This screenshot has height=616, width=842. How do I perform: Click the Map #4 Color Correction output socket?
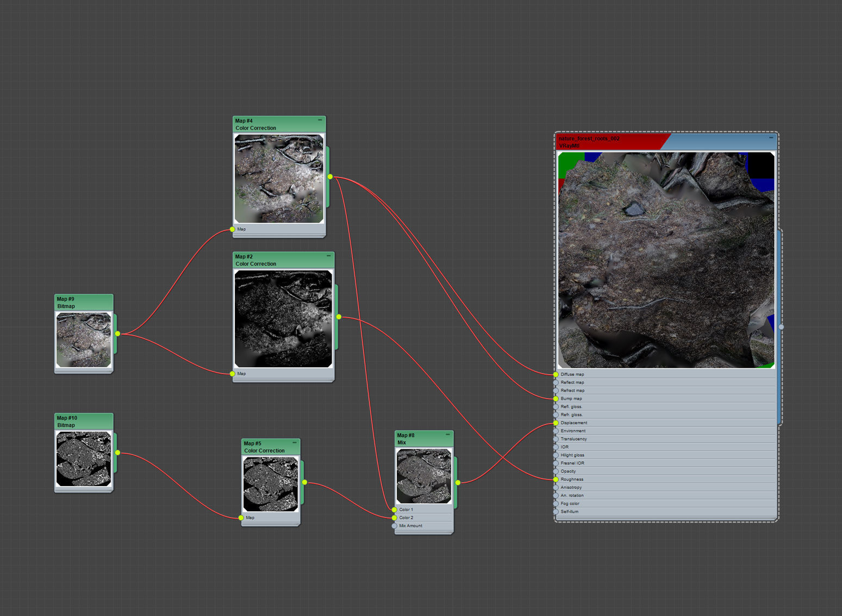[330, 177]
